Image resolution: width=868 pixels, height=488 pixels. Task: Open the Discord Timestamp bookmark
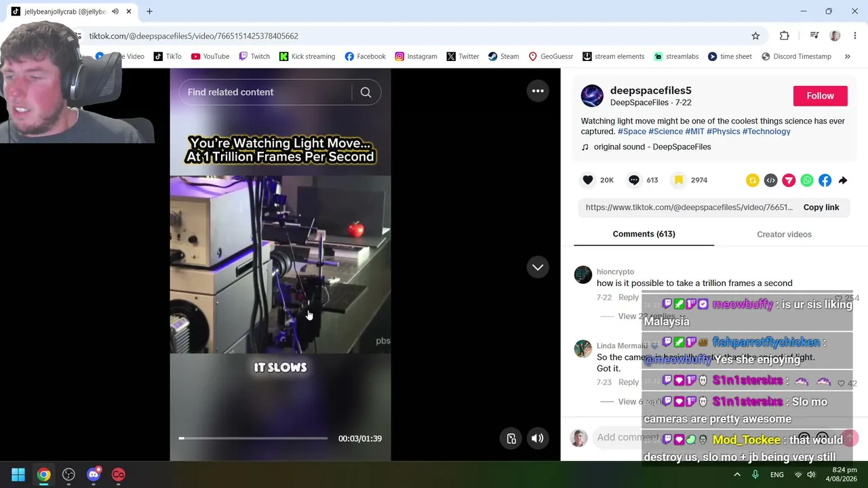point(796,56)
